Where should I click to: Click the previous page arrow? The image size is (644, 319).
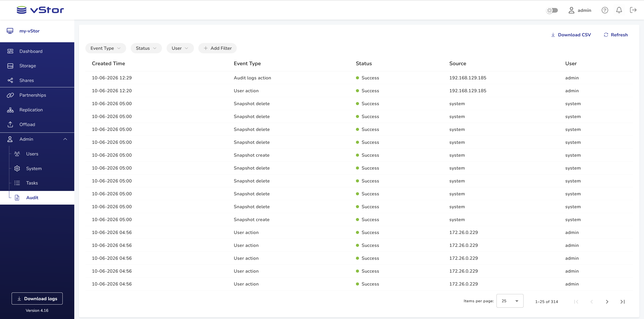592,302
